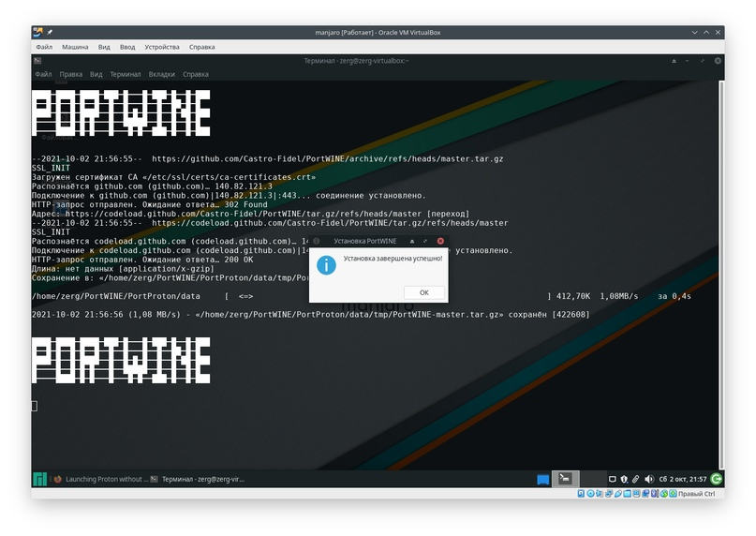Switch to Launching Proton Firefox taskbar window
This screenshot has height=536, width=756.
click(x=100, y=479)
